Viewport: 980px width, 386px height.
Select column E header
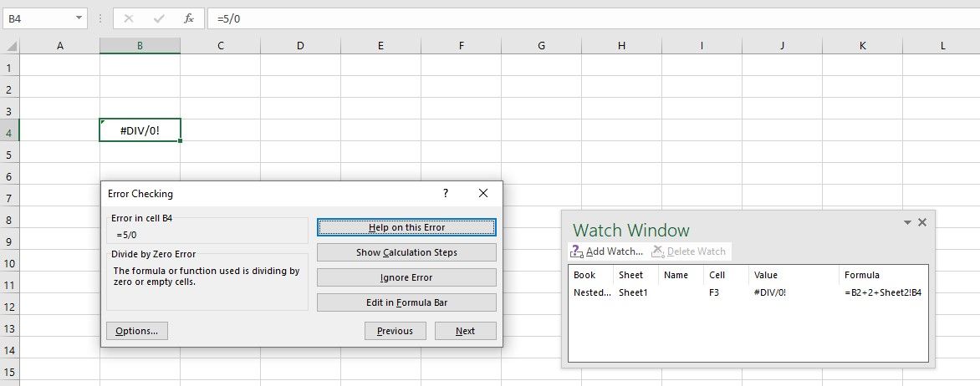point(380,46)
